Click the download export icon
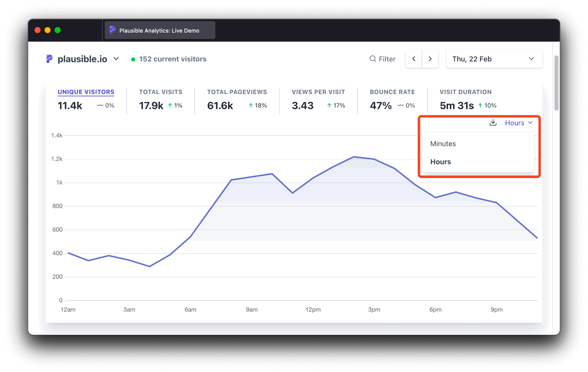Image resolution: width=588 pixels, height=372 pixels. (x=493, y=123)
